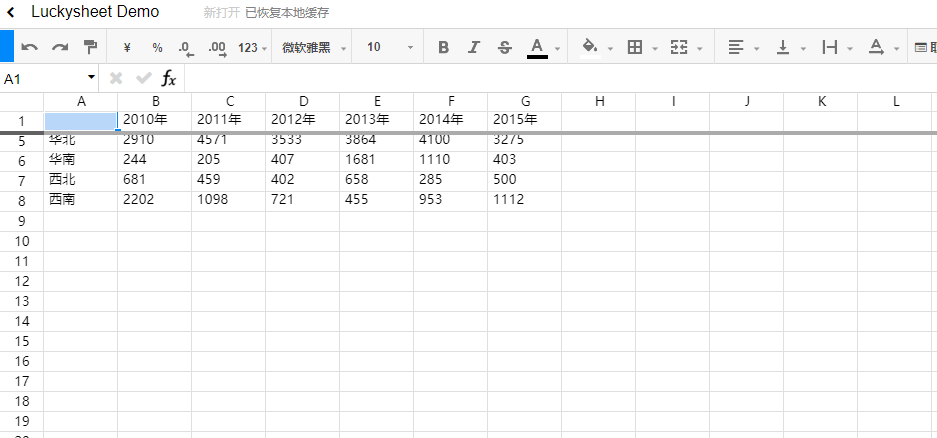
Task: Click the 已恢复本地缓存 status text
Action: point(287,13)
